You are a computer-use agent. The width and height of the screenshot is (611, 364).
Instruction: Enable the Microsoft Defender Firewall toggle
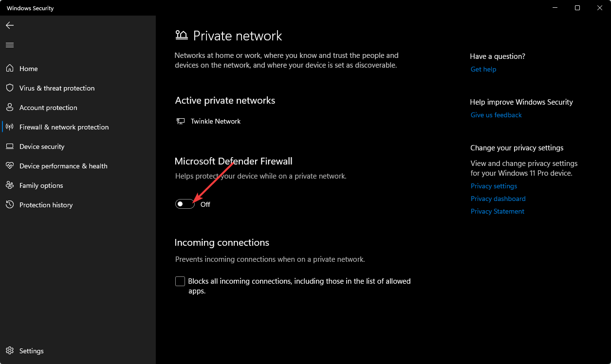point(185,203)
